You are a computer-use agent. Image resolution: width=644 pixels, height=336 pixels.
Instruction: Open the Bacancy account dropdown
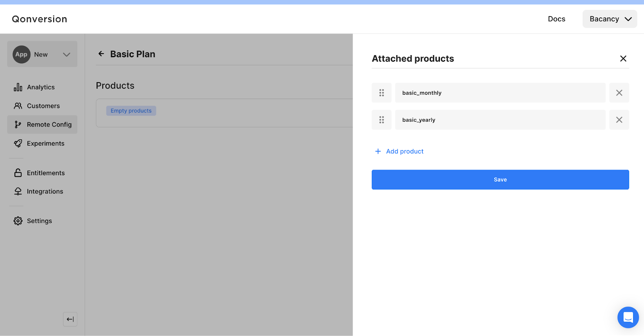(610, 19)
